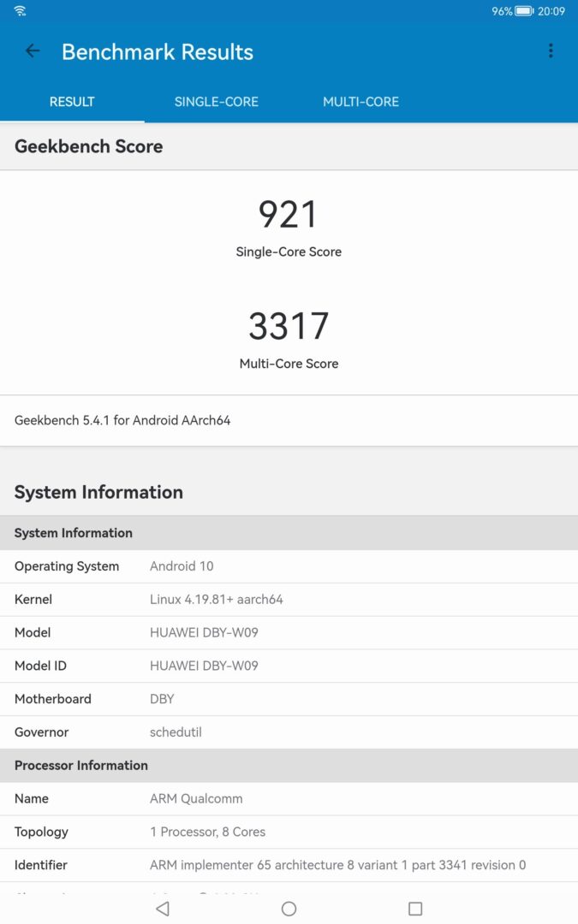Image resolution: width=578 pixels, height=924 pixels.
Task: Select the Governor label
Action: 41,731
